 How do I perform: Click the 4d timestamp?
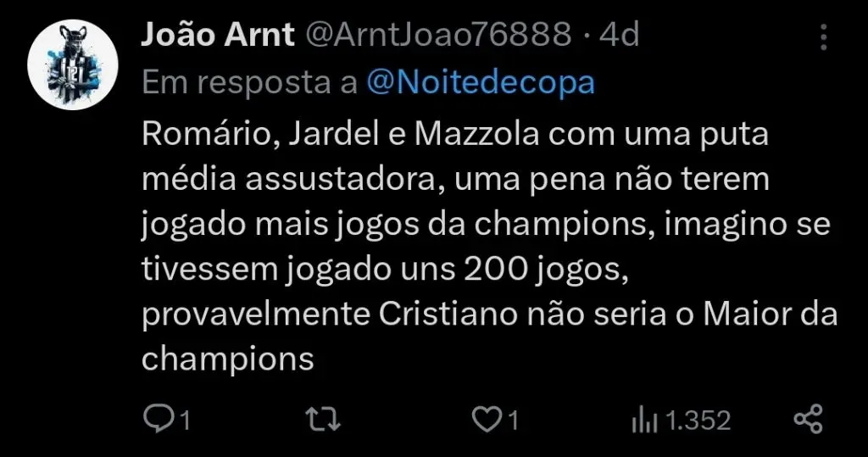coord(620,35)
